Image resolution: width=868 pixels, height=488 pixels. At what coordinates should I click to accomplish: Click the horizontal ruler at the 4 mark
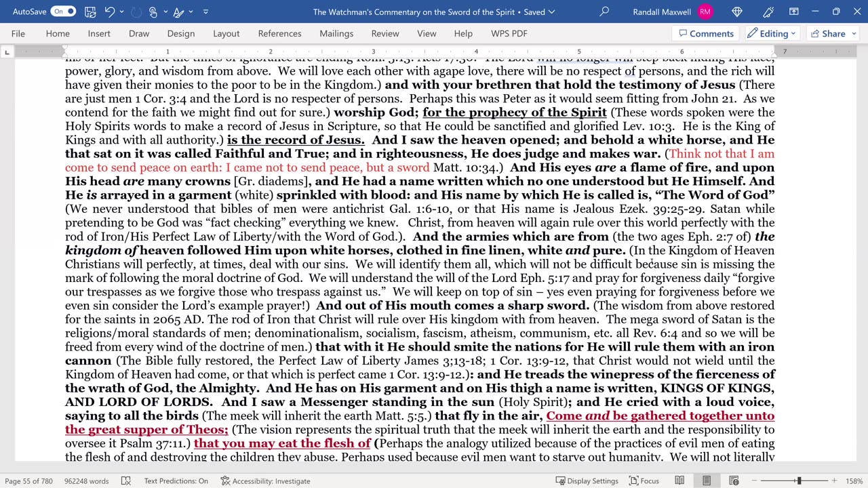[476, 52]
